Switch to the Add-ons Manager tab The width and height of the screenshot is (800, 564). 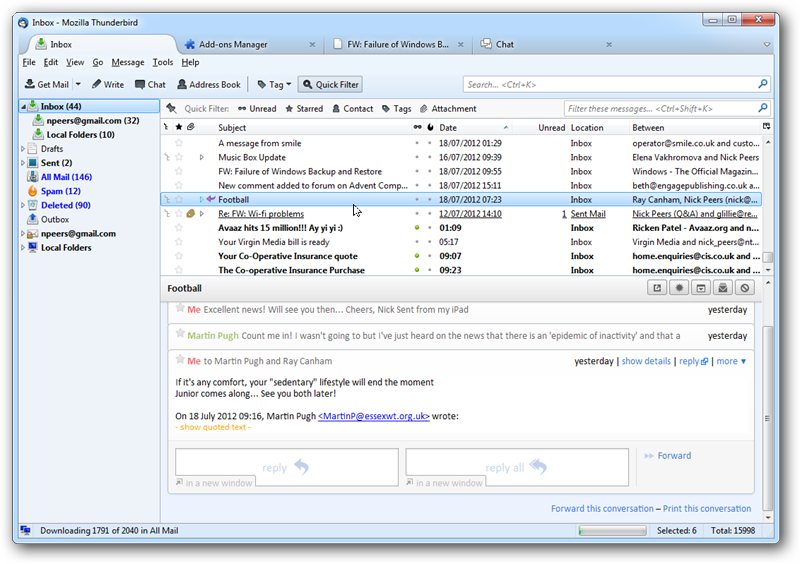[x=232, y=44]
